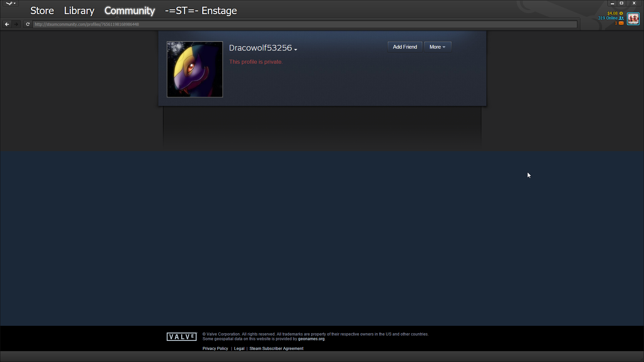Go back using the browser back arrow
Image resolution: width=644 pixels, height=362 pixels.
click(x=7, y=24)
